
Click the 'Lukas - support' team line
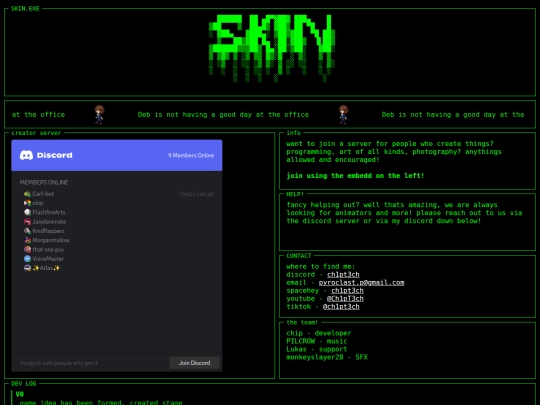click(x=316, y=349)
